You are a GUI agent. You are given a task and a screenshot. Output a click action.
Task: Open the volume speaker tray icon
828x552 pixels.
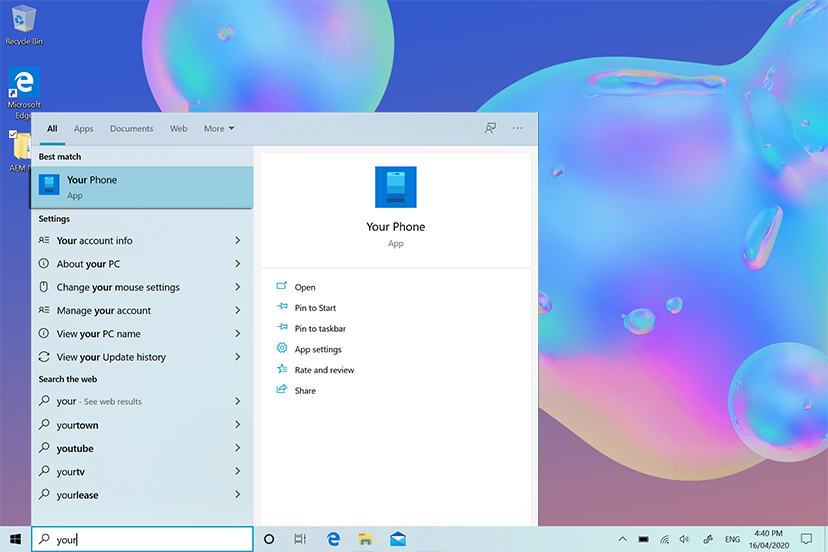tap(684, 539)
